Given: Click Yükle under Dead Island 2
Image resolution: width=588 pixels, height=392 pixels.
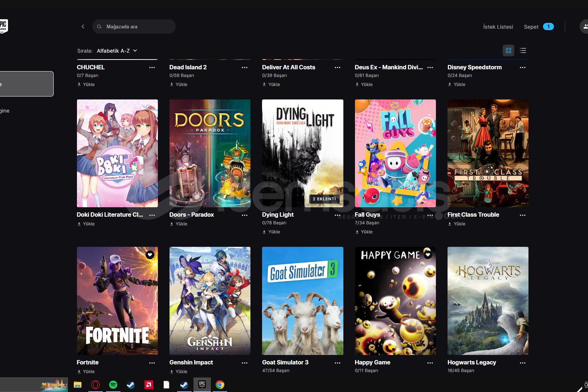Looking at the screenshot, I should click(179, 84).
